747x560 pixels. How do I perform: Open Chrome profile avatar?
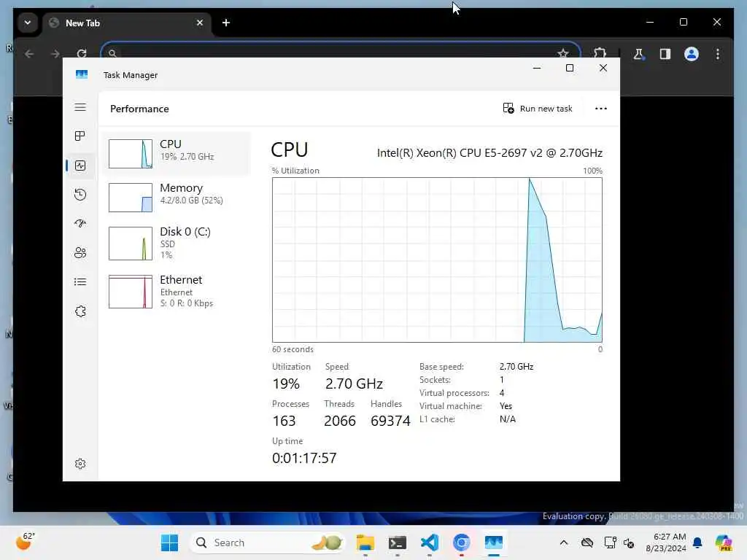coord(692,54)
